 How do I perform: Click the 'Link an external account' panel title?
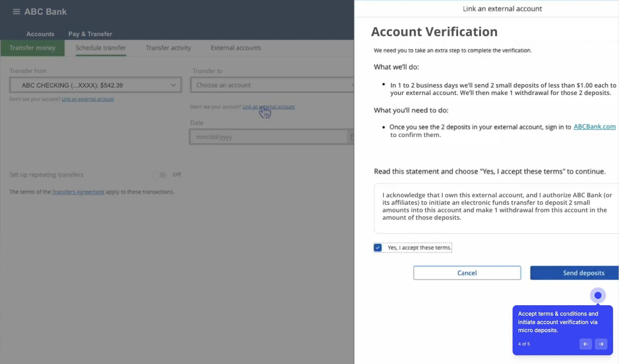point(502,9)
